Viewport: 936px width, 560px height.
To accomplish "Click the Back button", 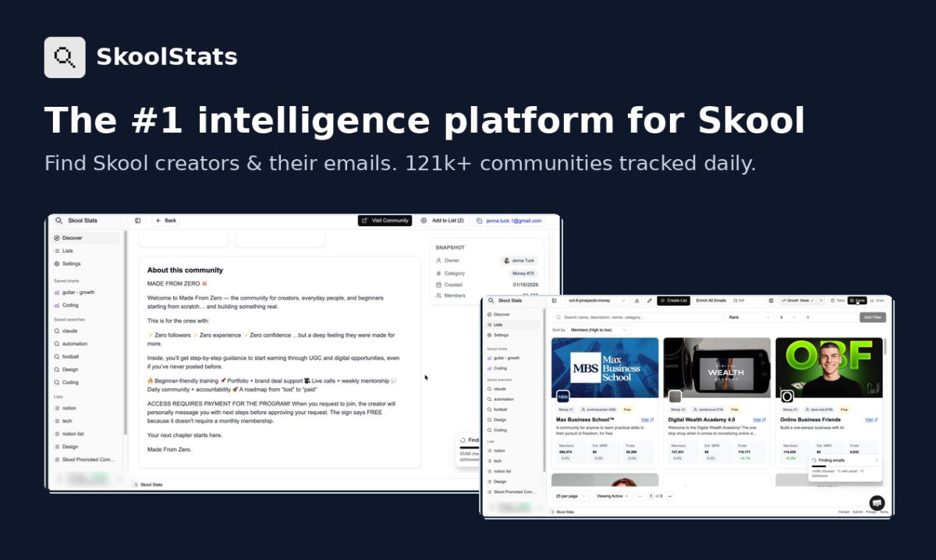I will 166,221.
